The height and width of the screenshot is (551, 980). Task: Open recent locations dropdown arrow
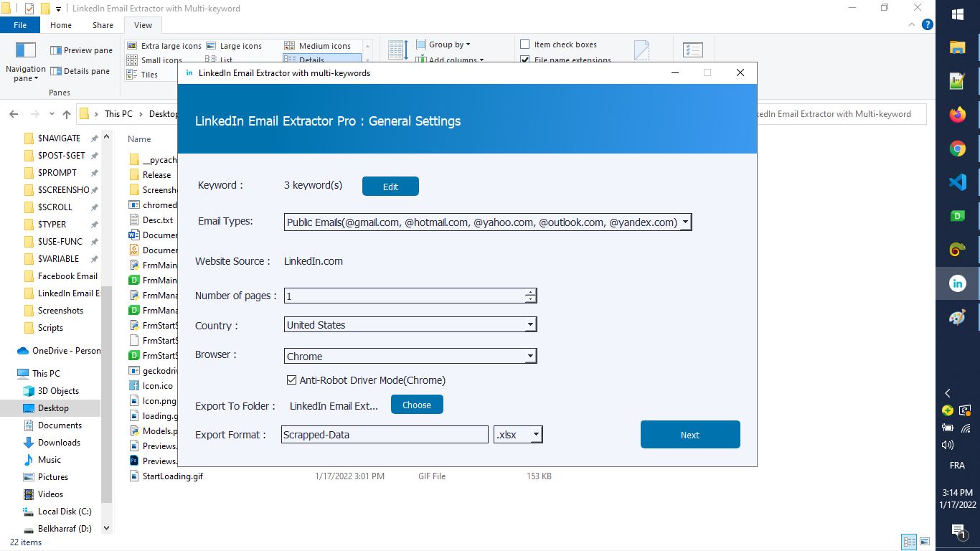52,114
